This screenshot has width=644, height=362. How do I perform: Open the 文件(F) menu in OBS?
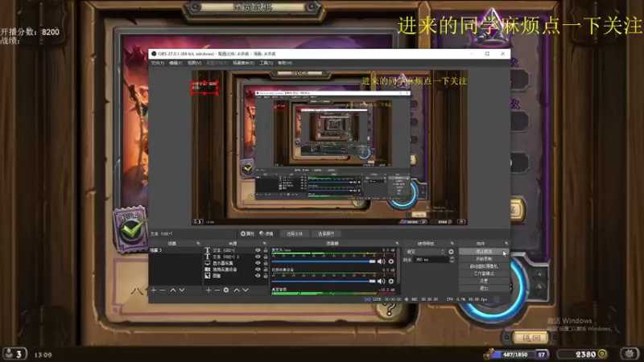coord(157,63)
